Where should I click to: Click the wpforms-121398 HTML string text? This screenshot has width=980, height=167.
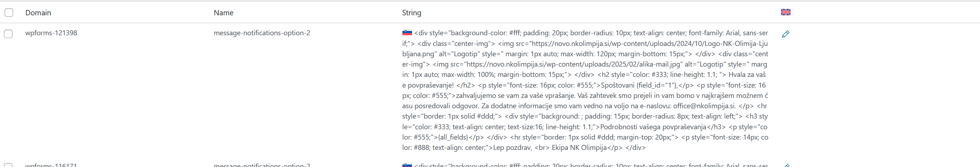[x=585, y=90]
